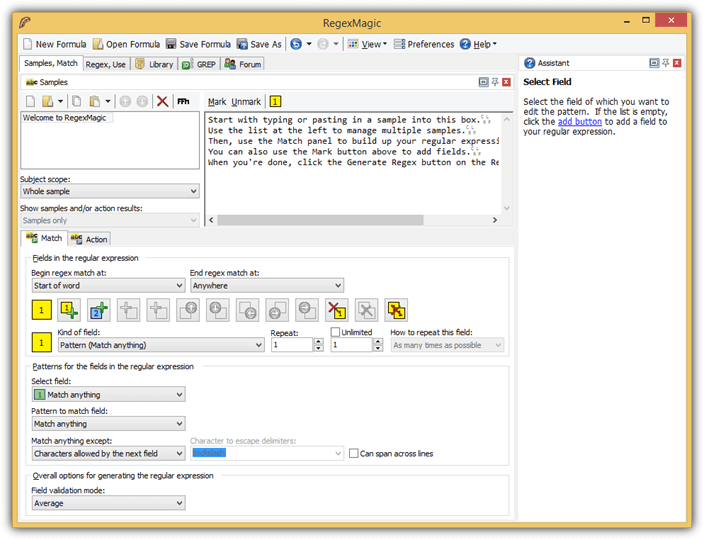Open the GREP tab
The width and height of the screenshot is (704, 539).
point(199,64)
